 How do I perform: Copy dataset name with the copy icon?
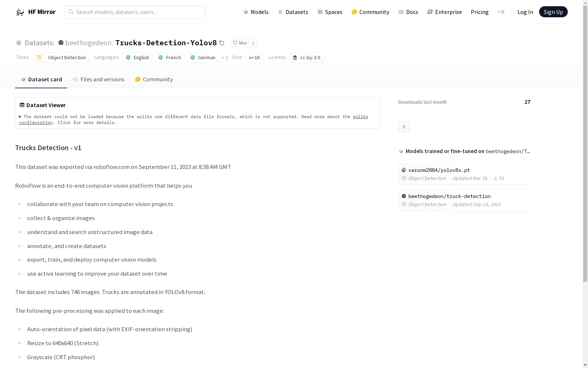click(x=222, y=43)
